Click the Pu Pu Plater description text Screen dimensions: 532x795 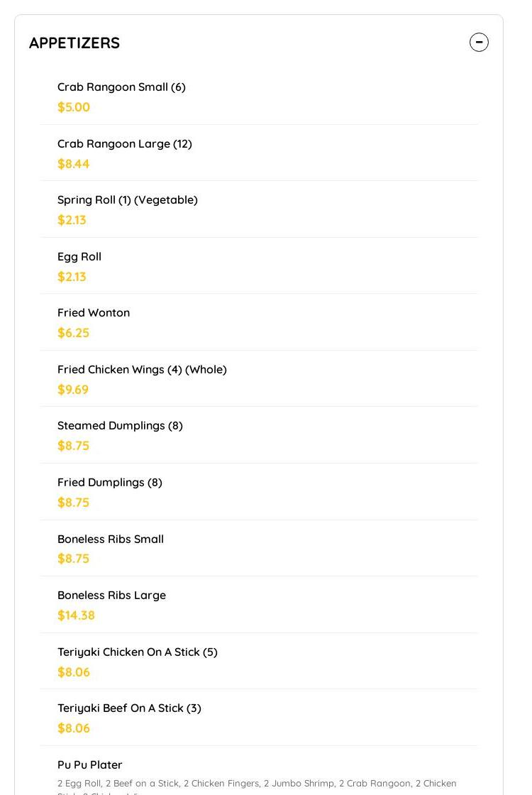pos(257,787)
